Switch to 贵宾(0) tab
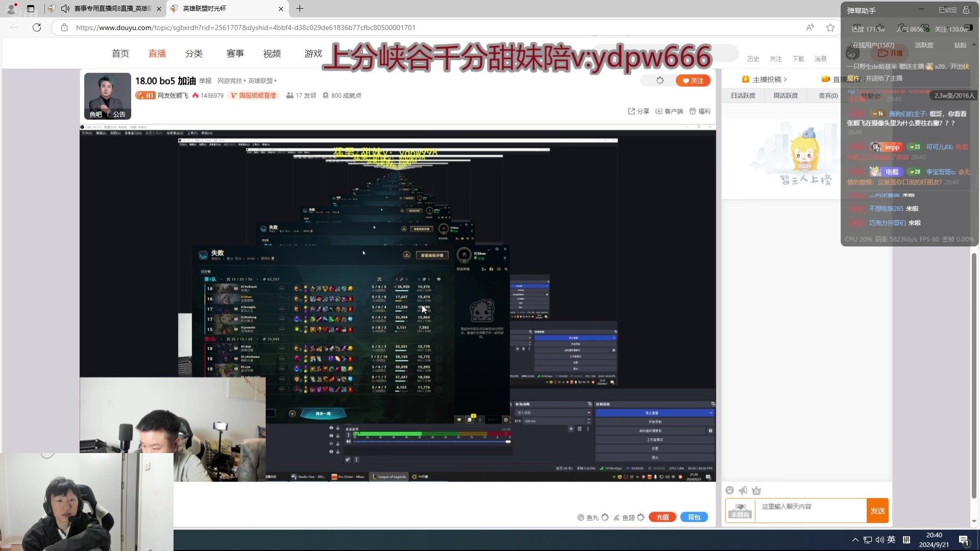 tap(828, 95)
